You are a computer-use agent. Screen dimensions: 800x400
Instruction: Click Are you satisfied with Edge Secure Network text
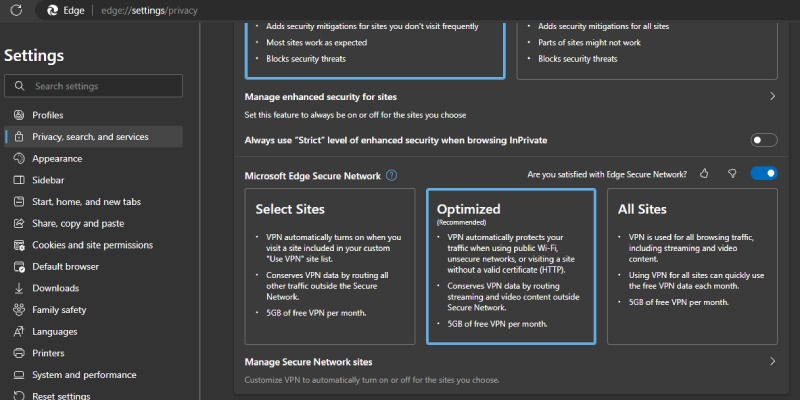point(607,174)
